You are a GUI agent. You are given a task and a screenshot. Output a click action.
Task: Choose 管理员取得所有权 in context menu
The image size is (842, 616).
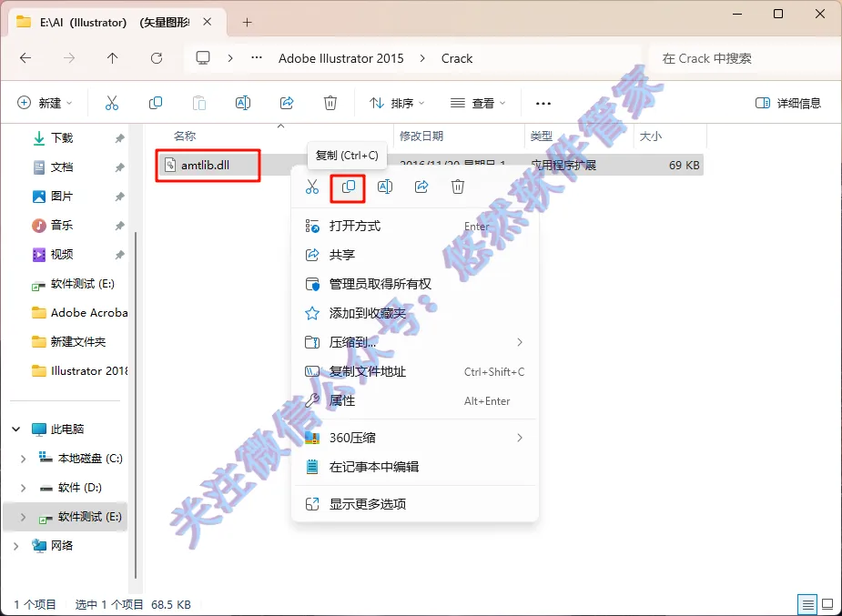point(414,284)
